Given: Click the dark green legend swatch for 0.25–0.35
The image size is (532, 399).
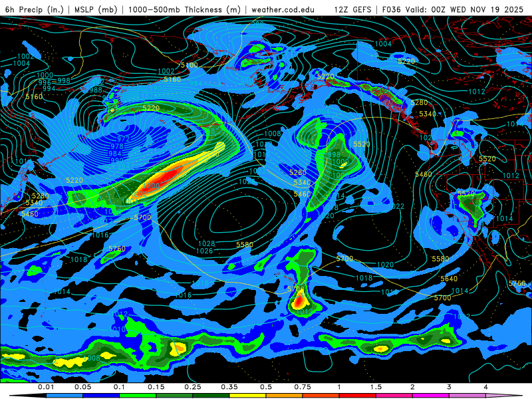Looking at the screenshot, I should coord(211,396).
